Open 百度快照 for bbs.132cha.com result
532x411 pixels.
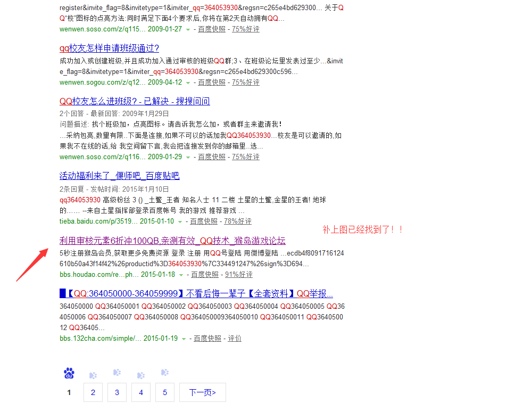[x=207, y=339]
